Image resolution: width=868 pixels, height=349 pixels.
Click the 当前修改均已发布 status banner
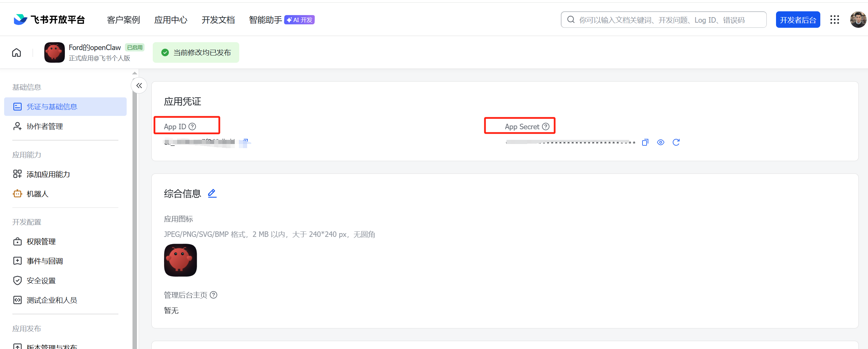(196, 52)
